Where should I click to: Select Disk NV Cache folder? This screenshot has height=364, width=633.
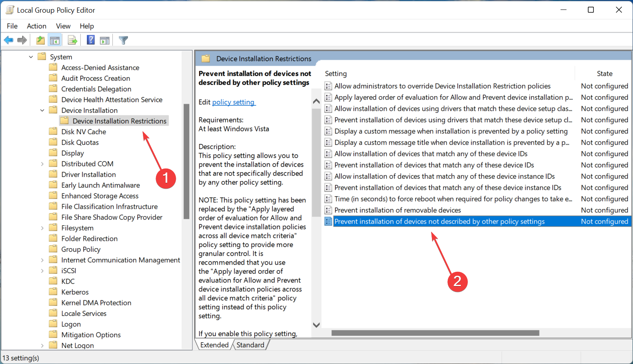coord(84,131)
